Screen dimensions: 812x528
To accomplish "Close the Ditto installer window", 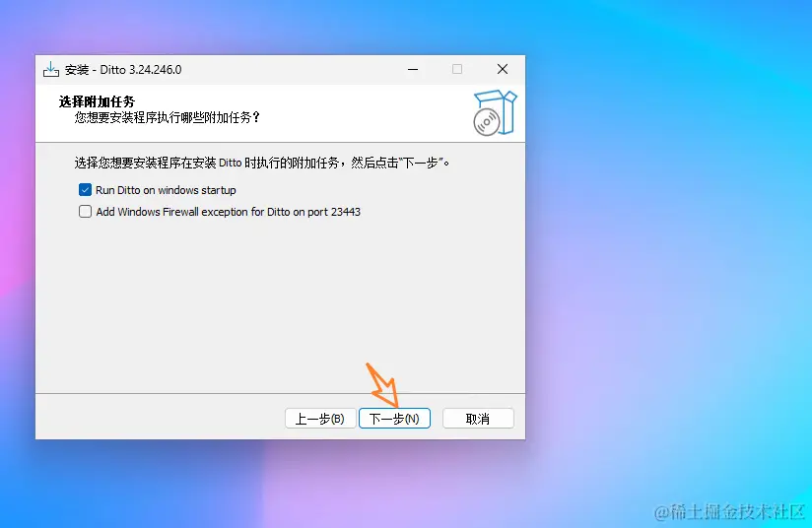I will coord(503,69).
